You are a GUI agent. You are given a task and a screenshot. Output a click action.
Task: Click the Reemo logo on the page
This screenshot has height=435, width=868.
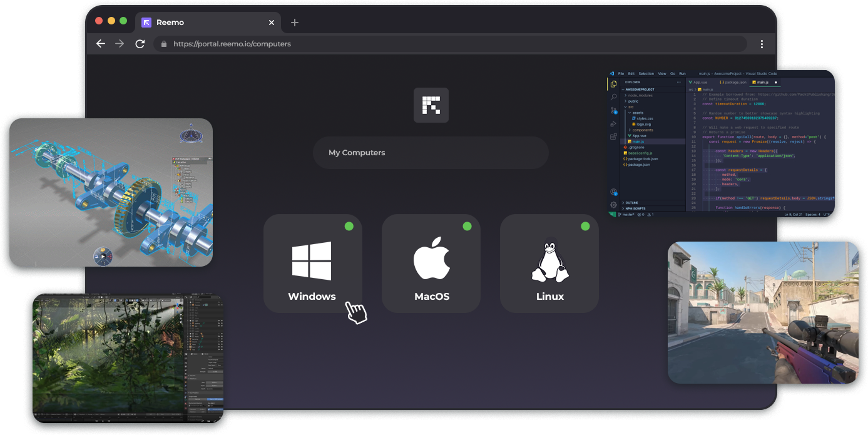click(431, 105)
